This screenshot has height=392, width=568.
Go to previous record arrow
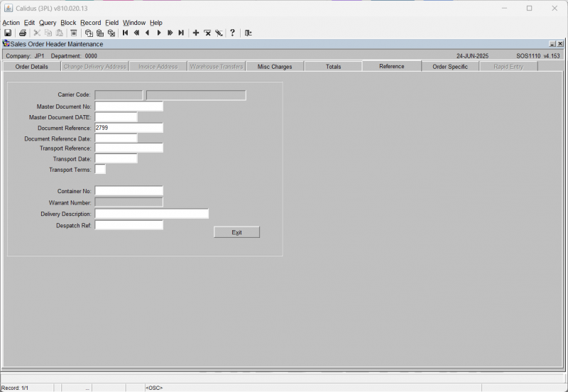point(148,33)
